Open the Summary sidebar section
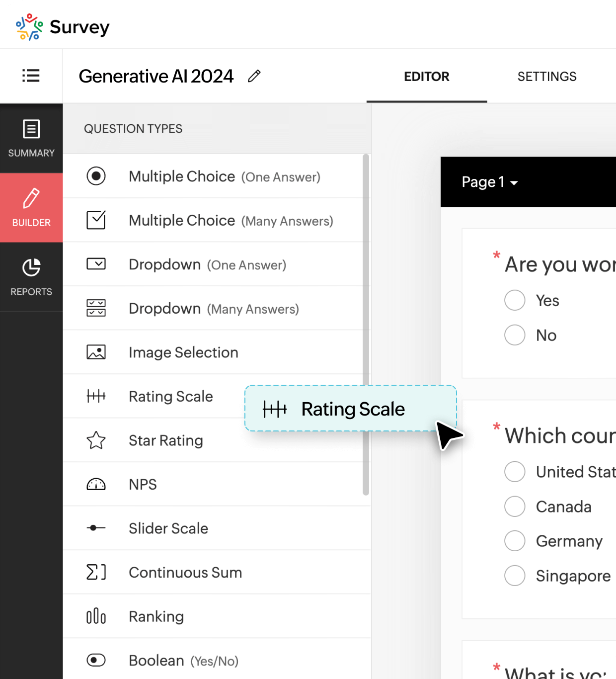616x679 pixels. tap(31, 138)
